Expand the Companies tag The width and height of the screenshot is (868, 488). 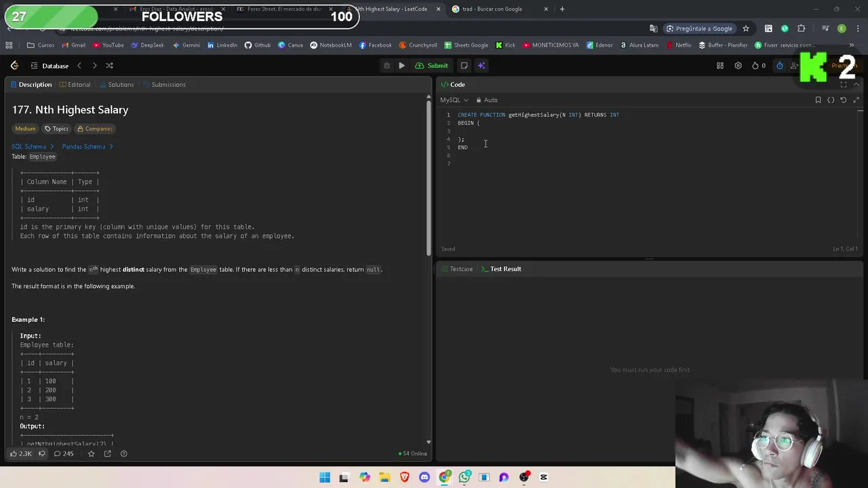coord(94,129)
